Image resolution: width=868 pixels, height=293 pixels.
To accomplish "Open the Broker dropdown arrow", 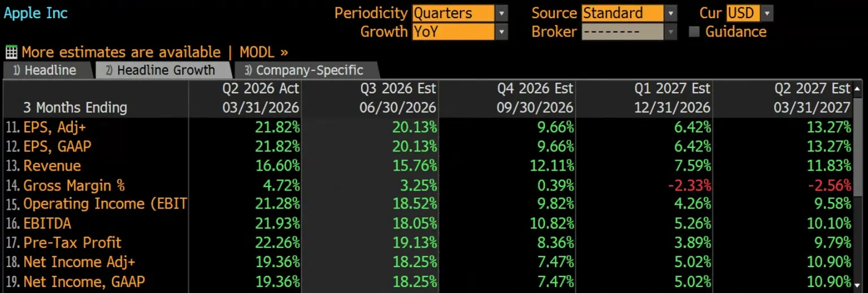I will (670, 32).
